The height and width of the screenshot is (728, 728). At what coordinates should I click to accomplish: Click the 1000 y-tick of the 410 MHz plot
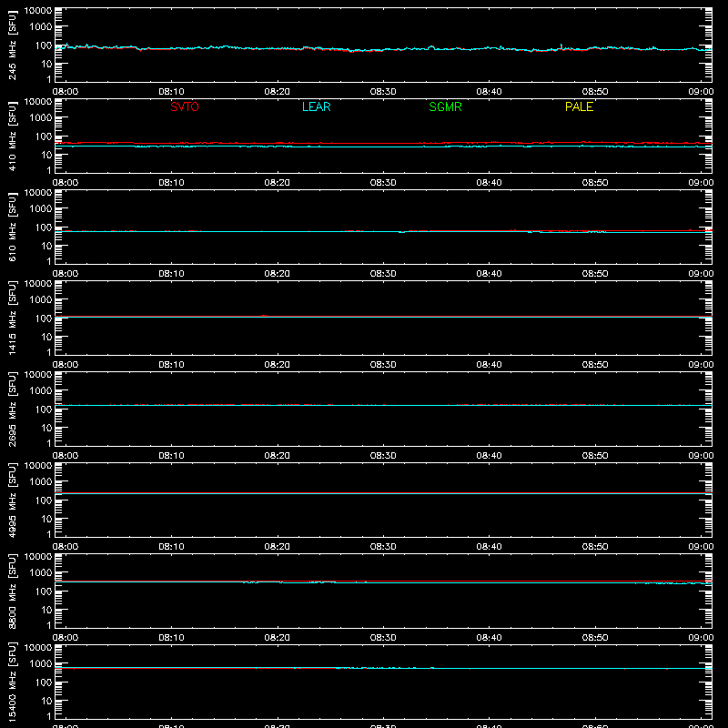[x=41, y=117]
